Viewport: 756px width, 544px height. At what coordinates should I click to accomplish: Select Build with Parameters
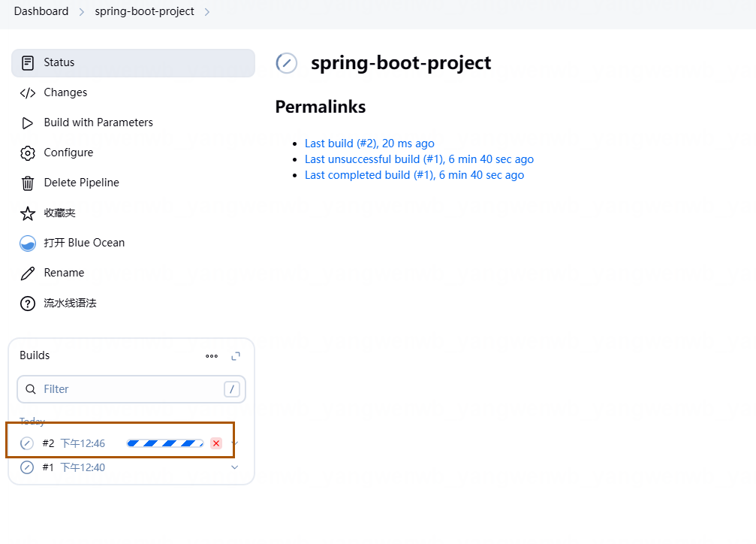pyautogui.click(x=133, y=122)
